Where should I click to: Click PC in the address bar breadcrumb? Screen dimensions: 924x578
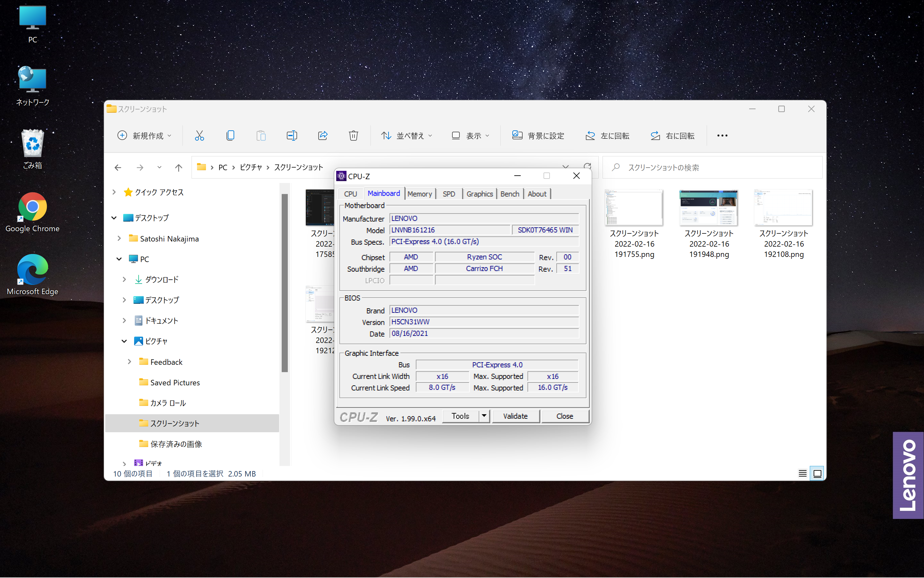[x=223, y=167]
